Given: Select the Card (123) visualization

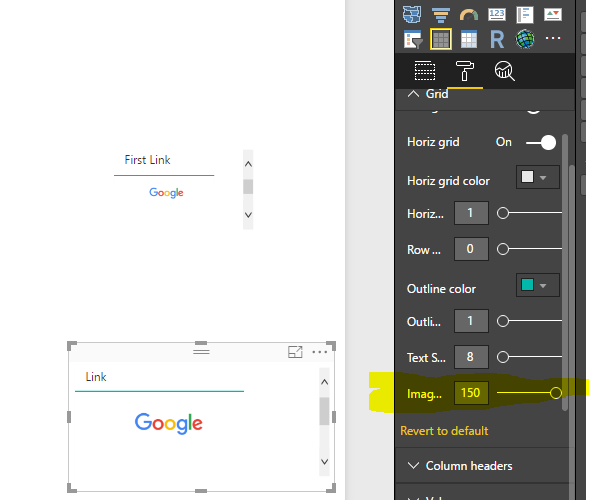Looking at the screenshot, I should tap(497, 15).
